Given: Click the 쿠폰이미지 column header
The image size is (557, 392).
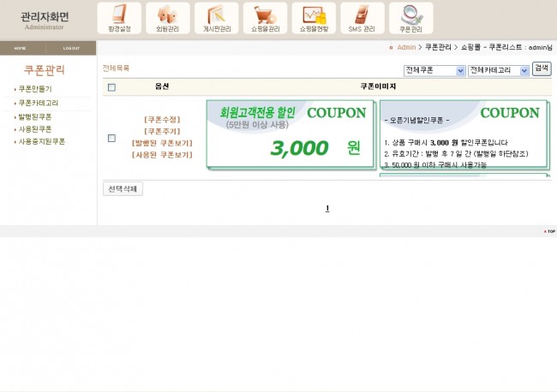Looking at the screenshot, I should (378, 86).
